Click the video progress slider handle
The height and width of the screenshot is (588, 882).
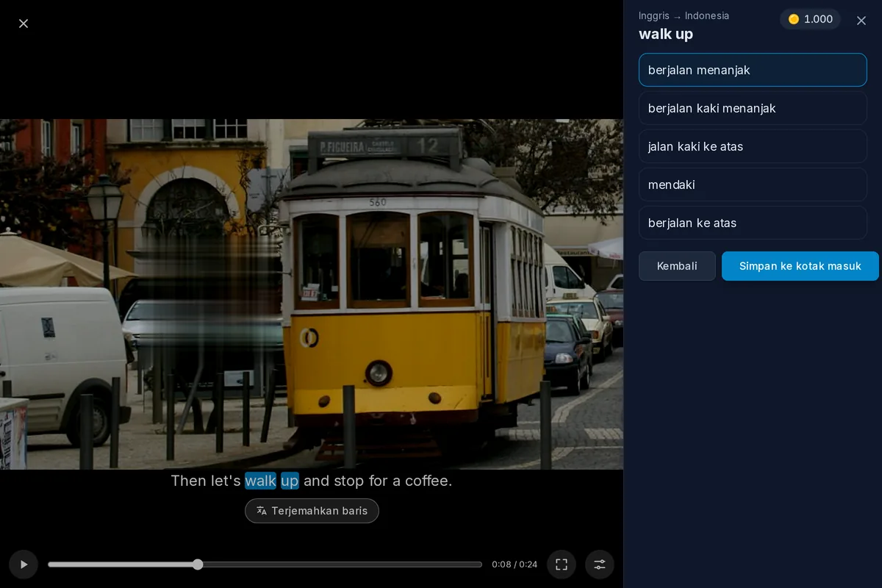(x=198, y=564)
